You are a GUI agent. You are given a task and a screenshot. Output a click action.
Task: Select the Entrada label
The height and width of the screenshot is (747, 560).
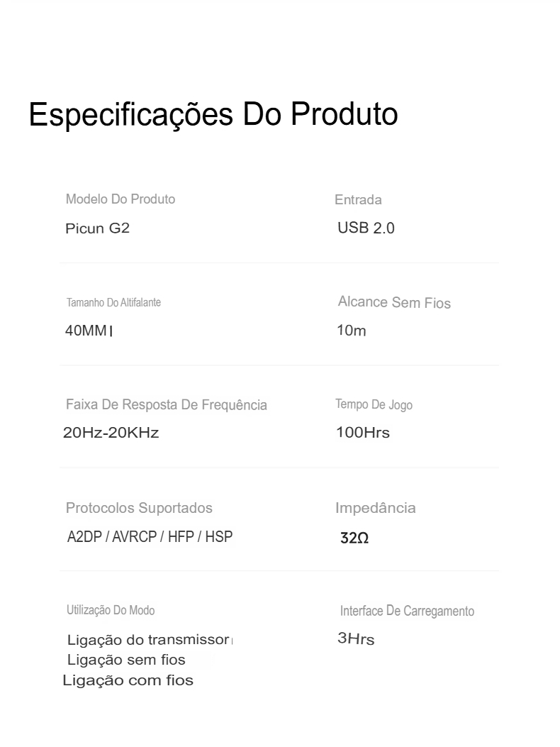point(358,199)
